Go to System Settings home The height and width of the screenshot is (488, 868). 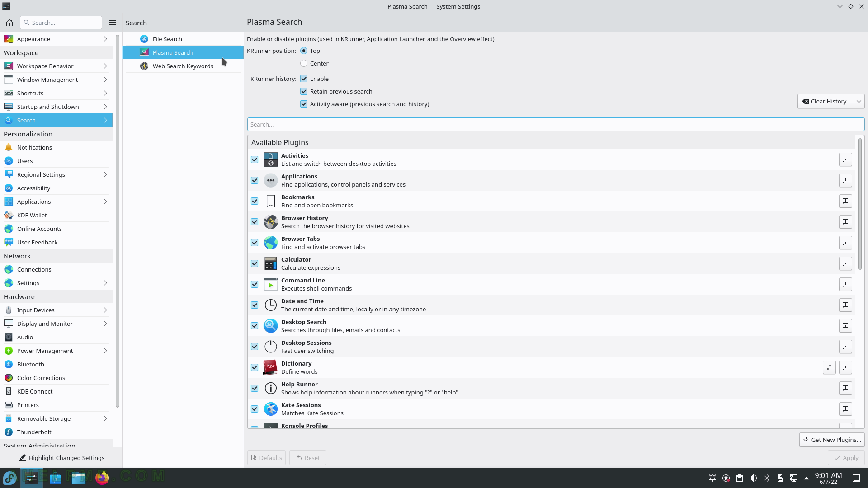9,23
